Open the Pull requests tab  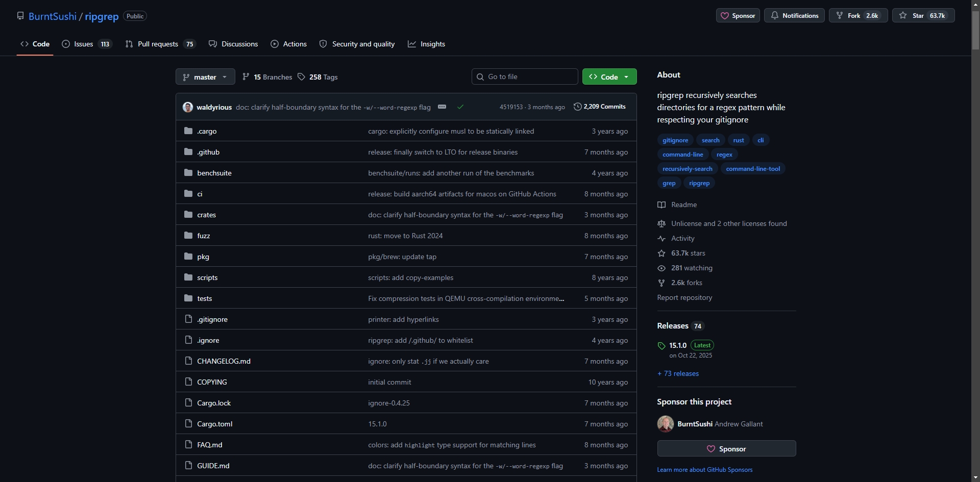pyautogui.click(x=160, y=44)
